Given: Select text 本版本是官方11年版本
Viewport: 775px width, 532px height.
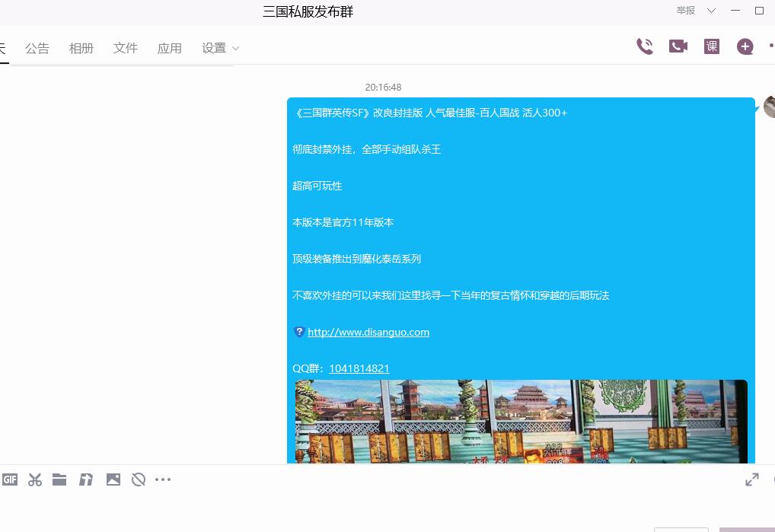Looking at the screenshot, I should [343, 222].
